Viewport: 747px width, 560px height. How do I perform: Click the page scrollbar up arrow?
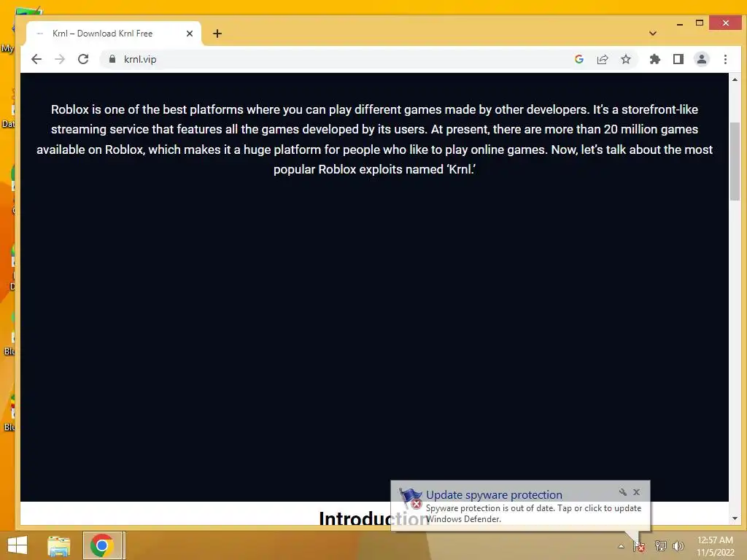735,79
